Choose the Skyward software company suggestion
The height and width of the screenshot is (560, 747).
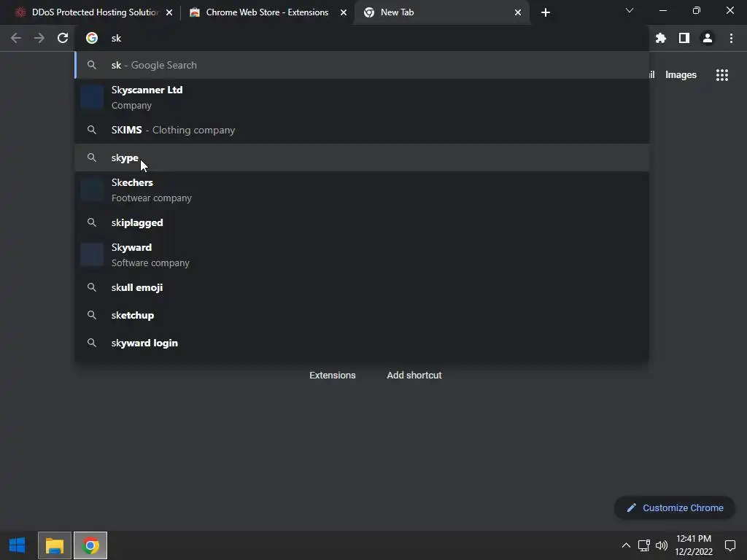pyautogui.click(x=362, y=254)
